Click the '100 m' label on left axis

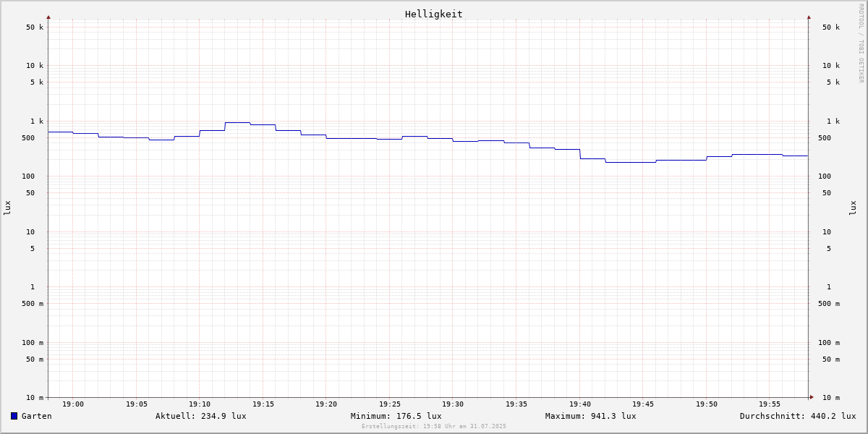tap(33, 343)
